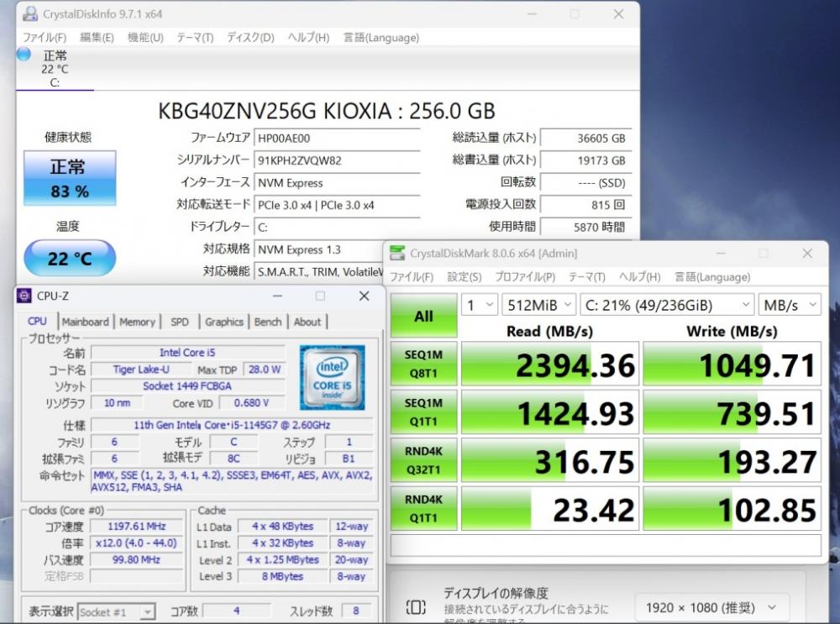The height and width of the screenshot is (624, 840).
Task: Click the RND4K Q1T1 read result 23.42
Action: tap(550, 508)
